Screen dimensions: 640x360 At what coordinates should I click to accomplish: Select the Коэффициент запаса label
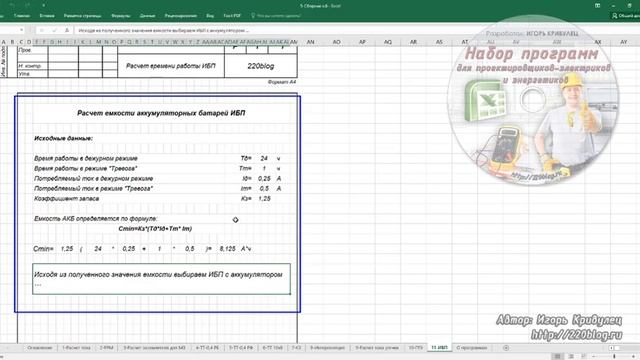pos(67,198)
